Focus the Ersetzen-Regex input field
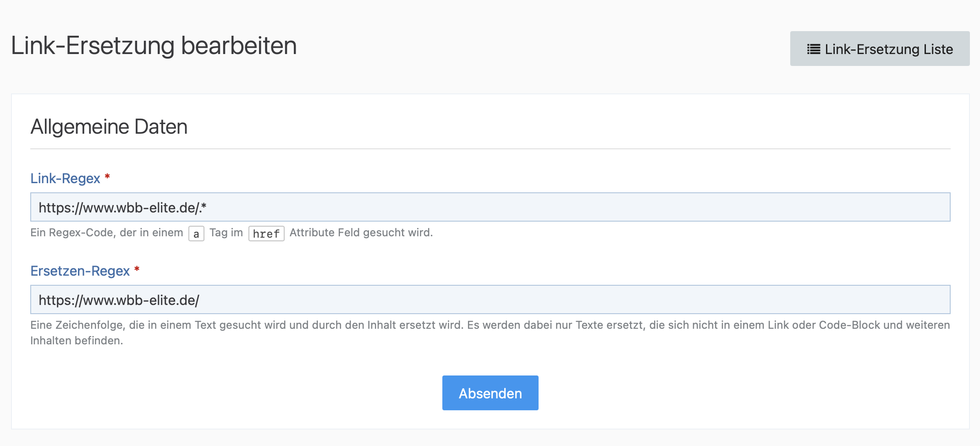 490,300
